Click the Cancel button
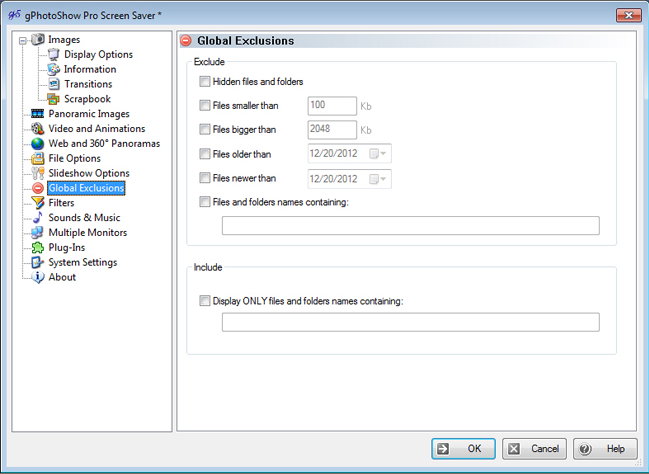Image resolution: width=649 pixels, height=474 pixels. pos(534,449)
